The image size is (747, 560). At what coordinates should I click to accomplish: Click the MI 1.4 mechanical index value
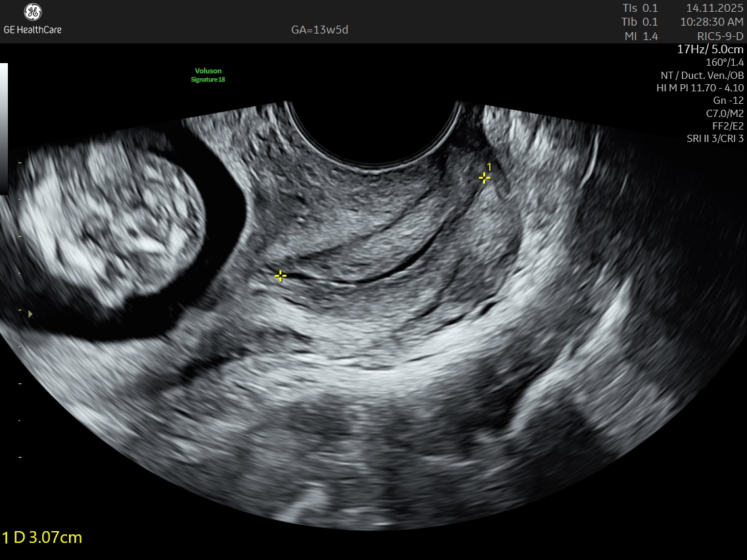pyautogui.click(x=641, y=36)
